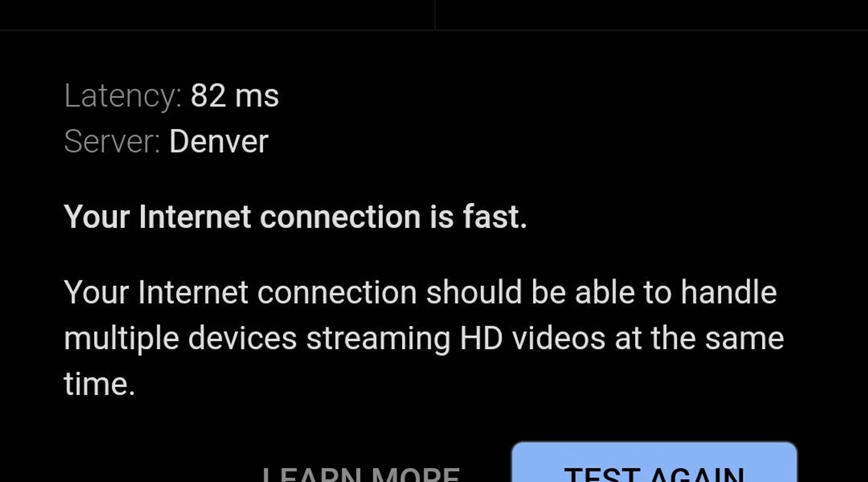The height and width of the screenshot is (482, 868).
Task: Click the TEST AGAIN button
Action: [654, 462]
